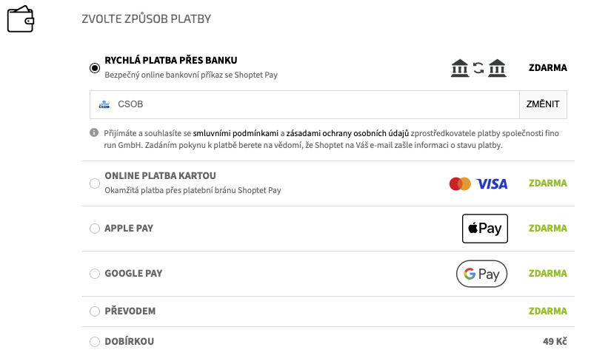The image size is (591, 364).
Task: Select Rychlá platba přes banku radio
Action: tap(95, 68)
